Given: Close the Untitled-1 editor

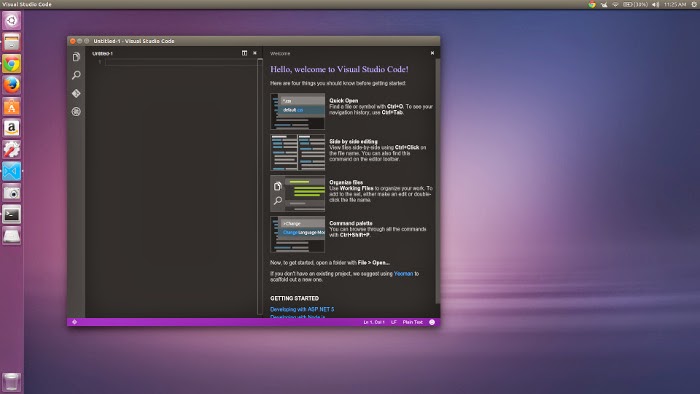Looking at the screenshot, I should (255, 53).
